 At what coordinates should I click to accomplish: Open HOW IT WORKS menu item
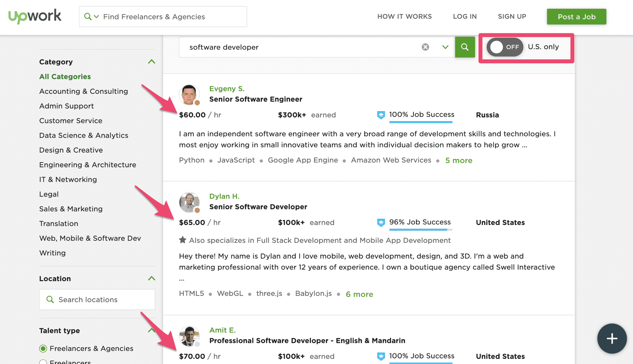point(404,17)
